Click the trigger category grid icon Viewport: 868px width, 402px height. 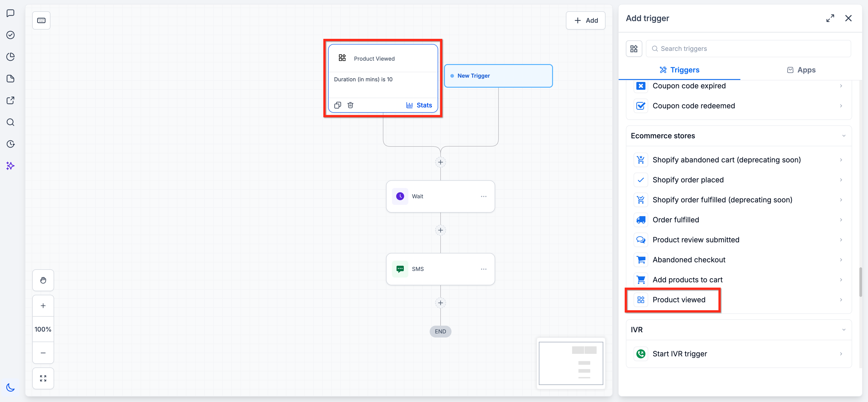click(x=634, y=49)
